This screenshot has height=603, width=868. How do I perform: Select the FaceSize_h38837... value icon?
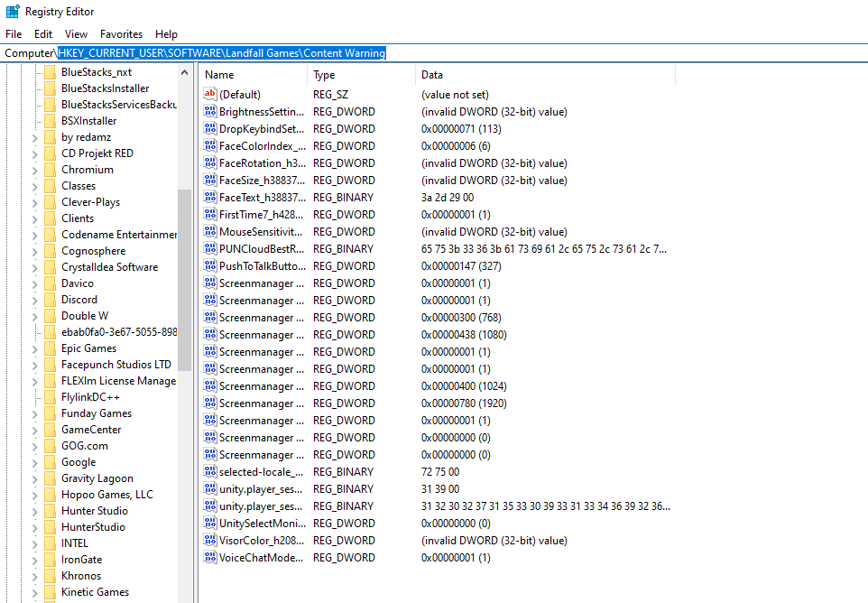coord(210,180)
